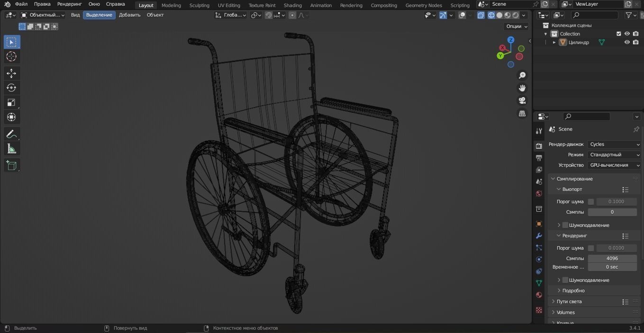Click render Сэмплы value field 4096
Viewport: 644px width, 333px height.
pos(612,259)
